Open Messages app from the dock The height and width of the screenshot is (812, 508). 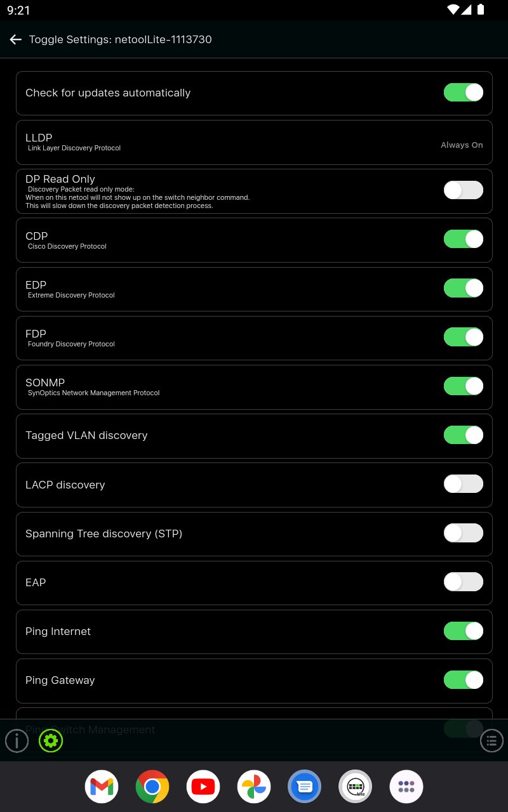[305, 787]
